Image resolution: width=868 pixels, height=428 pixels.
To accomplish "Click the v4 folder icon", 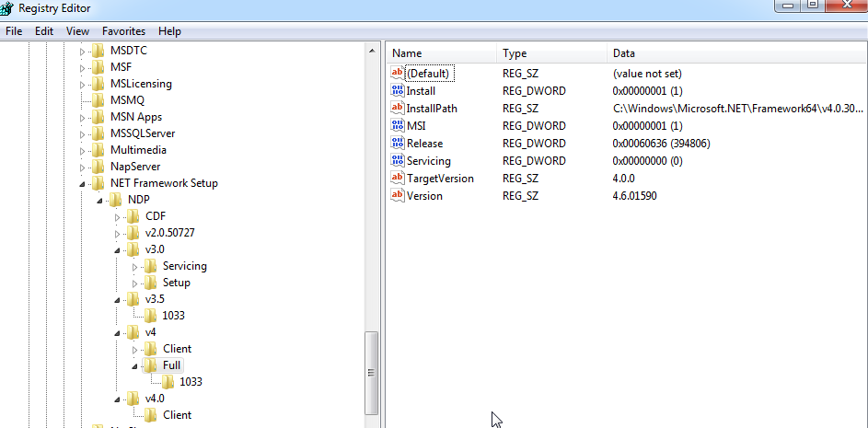I will [x=133, y=332].
